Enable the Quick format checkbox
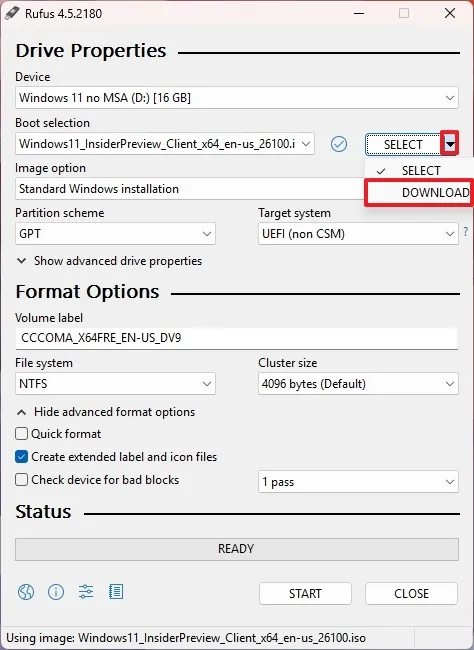This screenshot has width=474, height=650. point(22,434)
